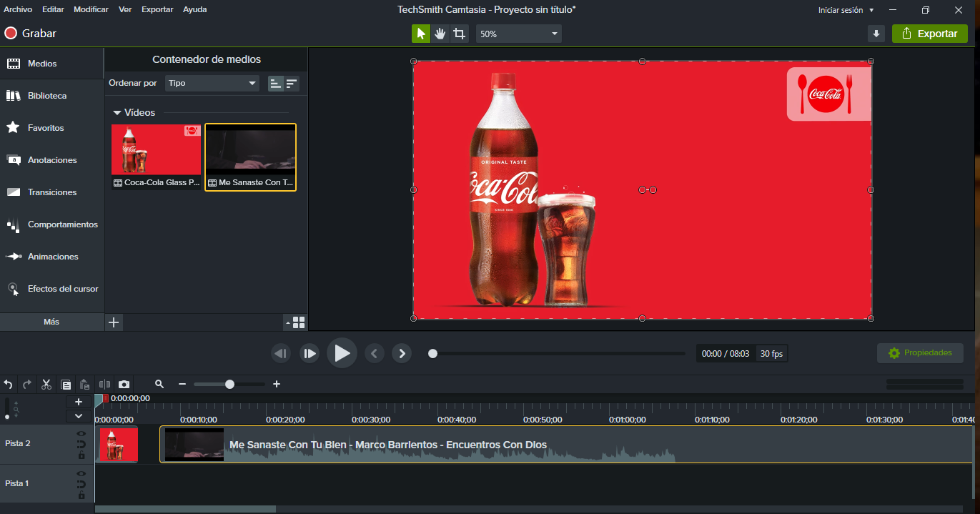Import media with the plus icon
The width and height of the screenshot is (980, 514).
[x=114, y=322]
